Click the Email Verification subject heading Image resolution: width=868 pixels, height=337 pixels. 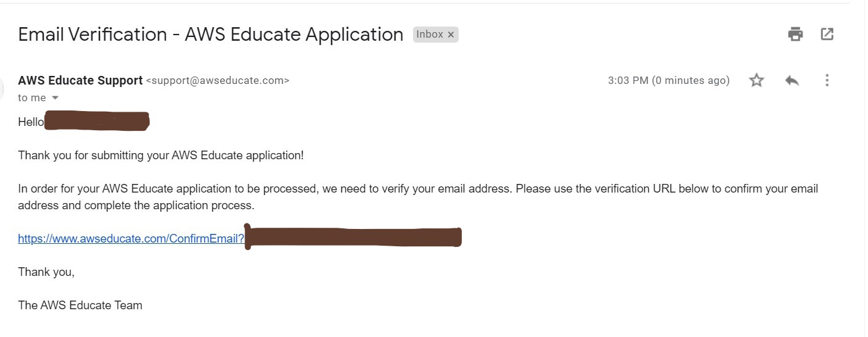[211, 34]
